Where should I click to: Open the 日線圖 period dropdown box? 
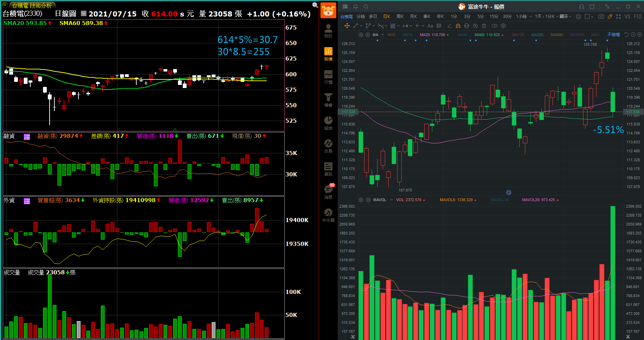coord(84,13)
